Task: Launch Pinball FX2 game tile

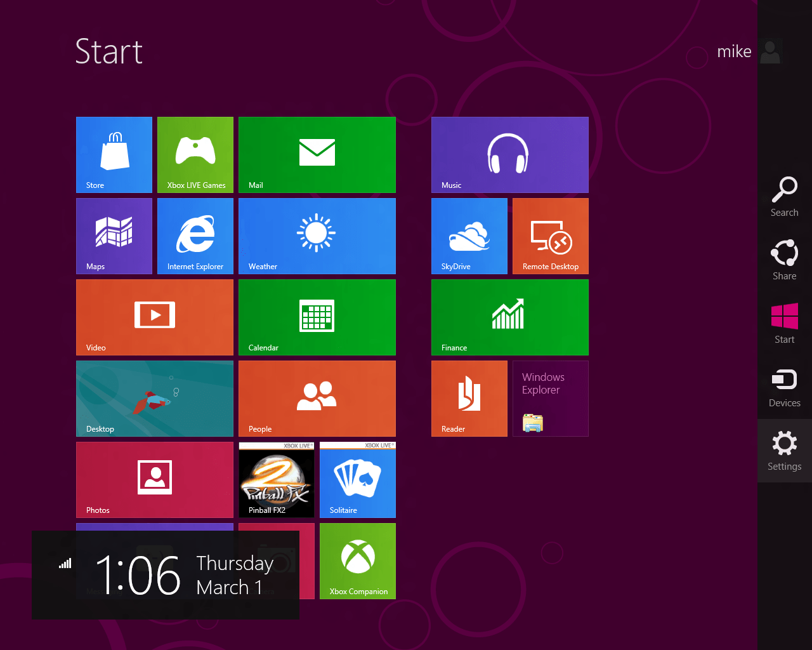Action: [x=277, y=480]
